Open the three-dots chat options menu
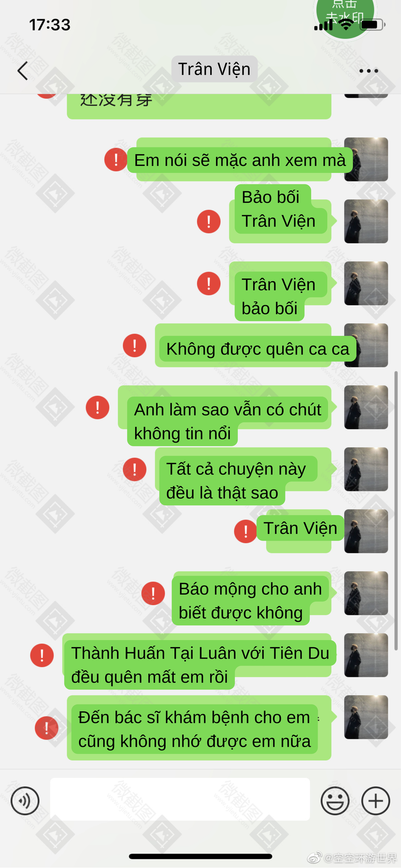The height and width of the screenshot is (868, 401). 368,71
